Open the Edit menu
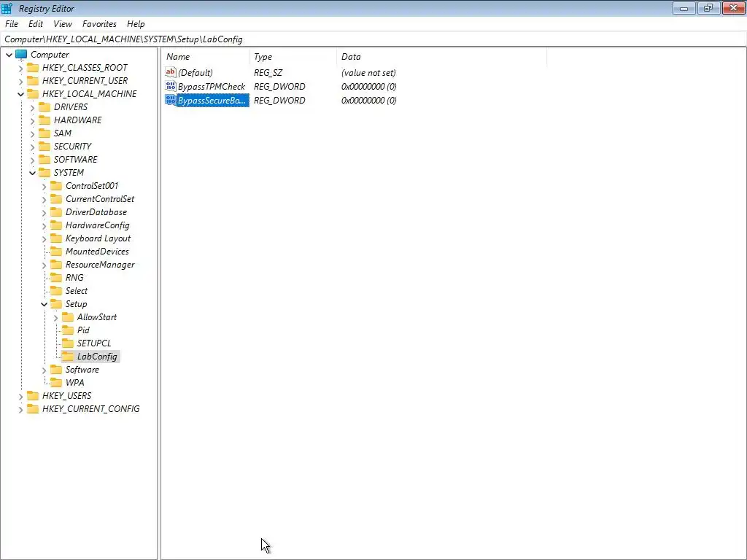Image resolution: width=747 pixels, height=560 pixels. 36,24
